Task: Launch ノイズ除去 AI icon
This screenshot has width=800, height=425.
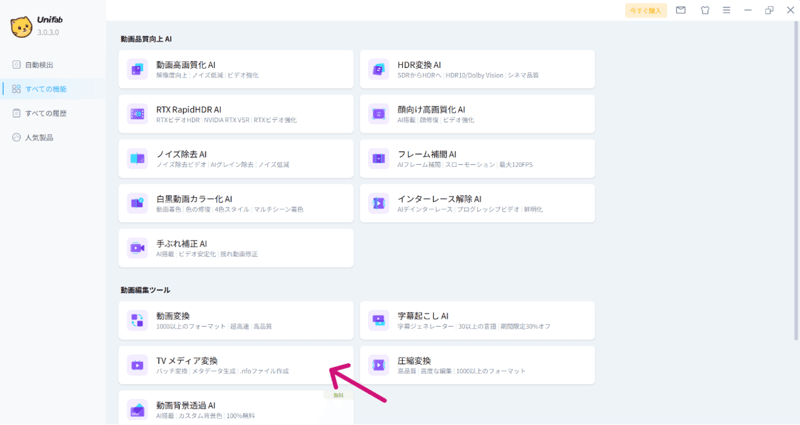Action: [137, 159]
